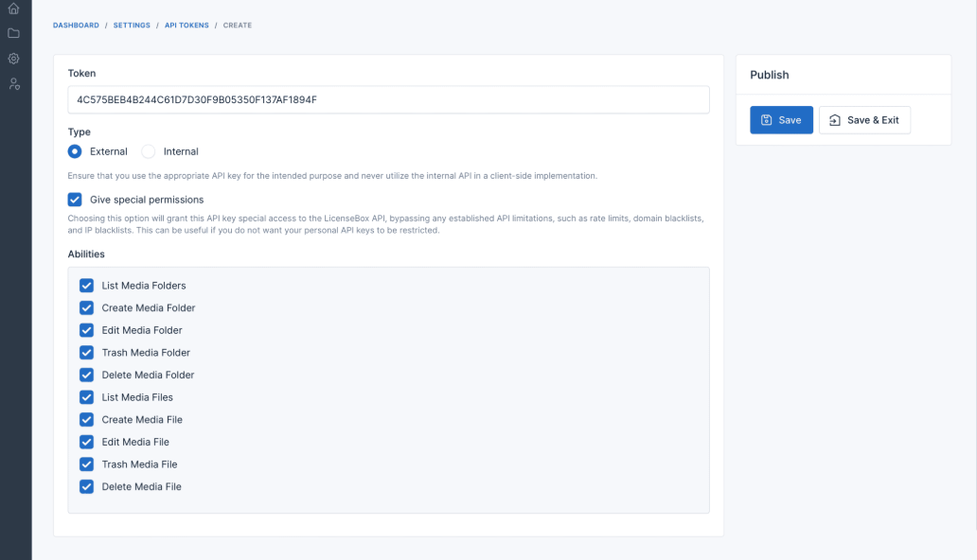Screen dimensions: 977x560
Task: Toggle Create Media Folder checkbox
Action: coord(86,307)
